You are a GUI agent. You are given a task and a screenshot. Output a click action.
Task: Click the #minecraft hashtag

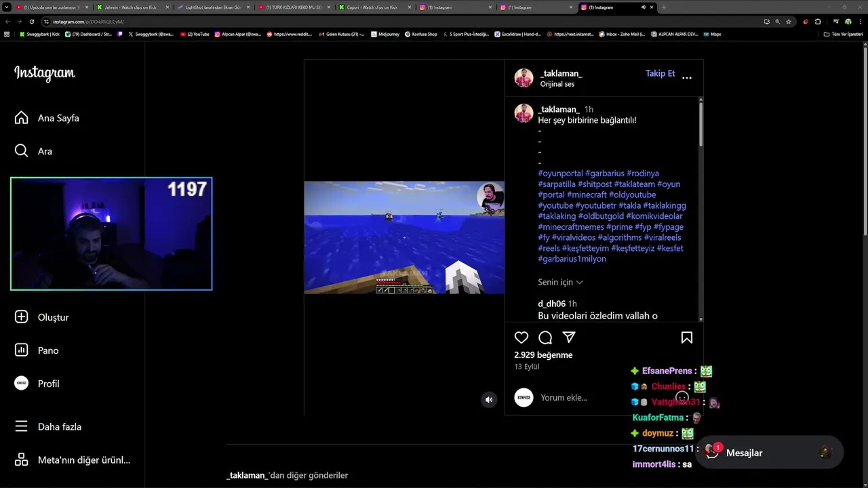click(x=587, y=195)
